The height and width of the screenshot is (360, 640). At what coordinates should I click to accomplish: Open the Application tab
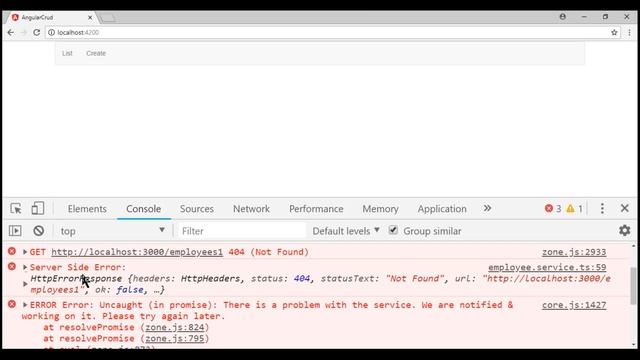click(442, 209)
